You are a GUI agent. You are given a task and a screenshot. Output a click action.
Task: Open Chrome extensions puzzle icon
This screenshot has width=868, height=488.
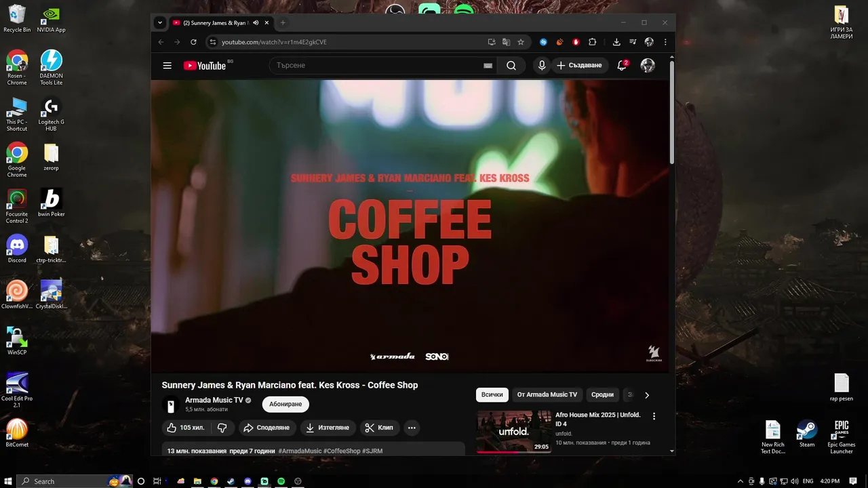592,42
